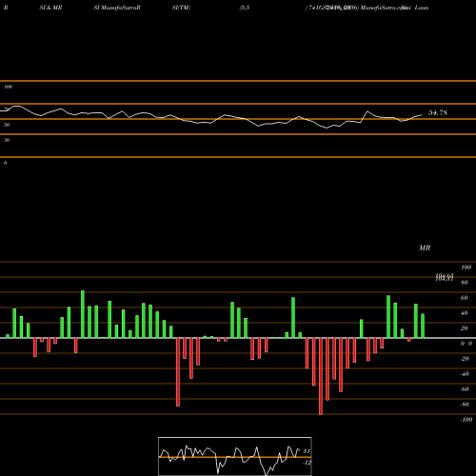
Task: Click the RSI value label 54.78
Action: pos(438,112)
